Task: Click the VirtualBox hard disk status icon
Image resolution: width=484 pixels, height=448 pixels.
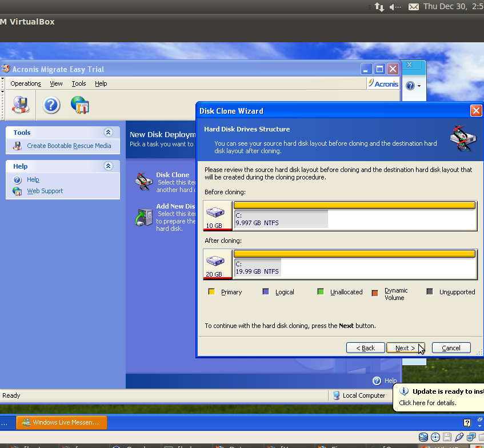Action: click(423, 437)
